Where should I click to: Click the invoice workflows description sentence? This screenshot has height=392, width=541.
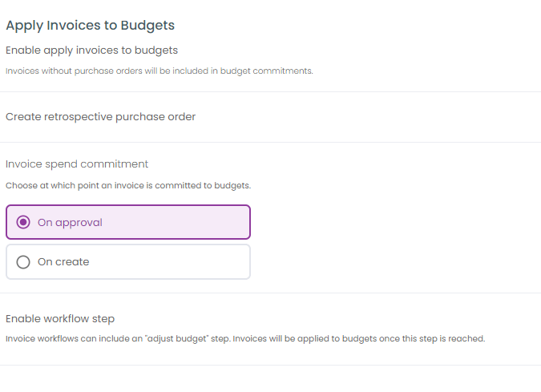coord(119,338)
